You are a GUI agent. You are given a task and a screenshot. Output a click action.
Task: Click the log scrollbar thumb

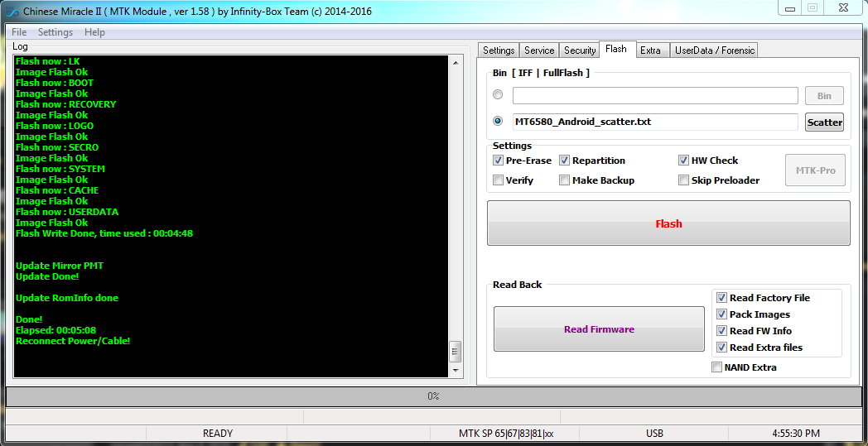(x=456, y=351)
